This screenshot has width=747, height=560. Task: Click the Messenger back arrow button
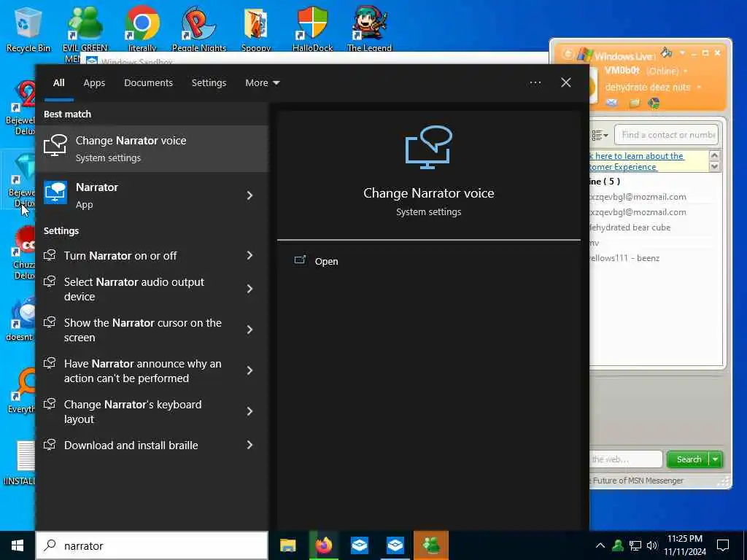(x=568, y=54)
